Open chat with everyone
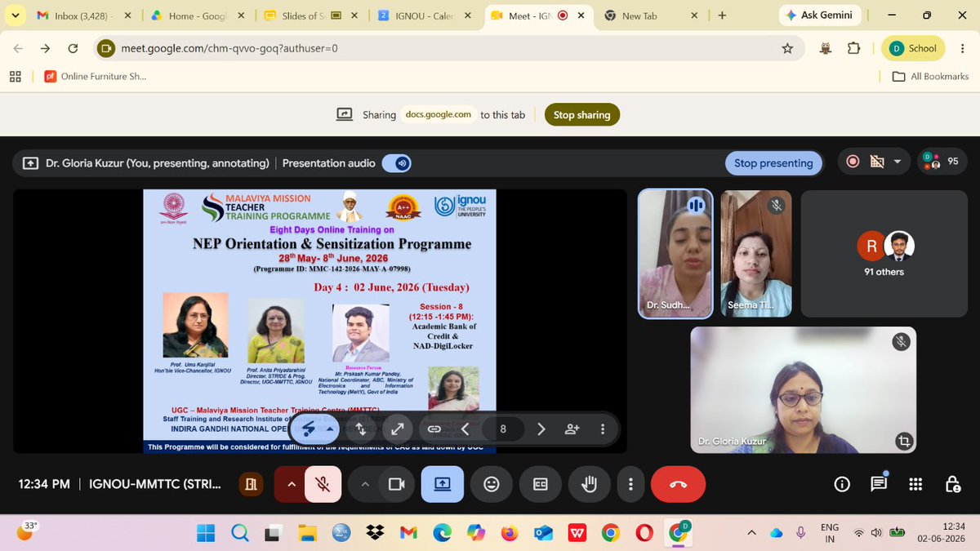Viewport: 980px width, 551px height. pos(879,484)
